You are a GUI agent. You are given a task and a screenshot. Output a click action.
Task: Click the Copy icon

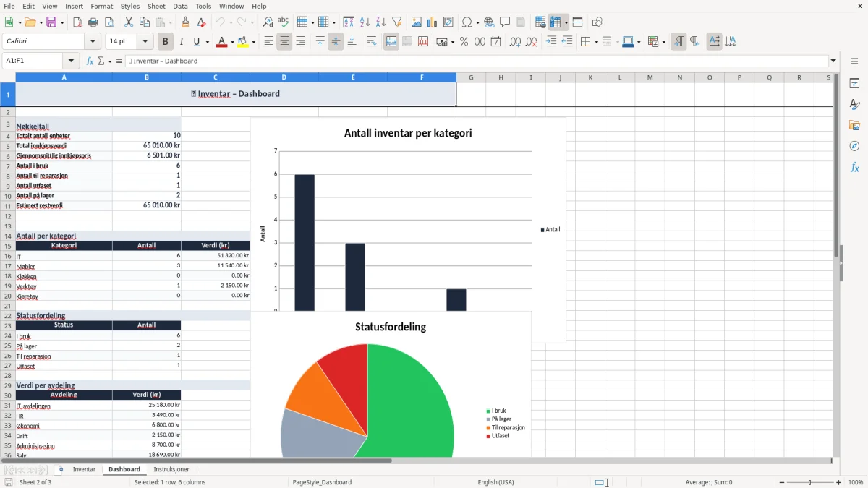[x=145, y=22]
